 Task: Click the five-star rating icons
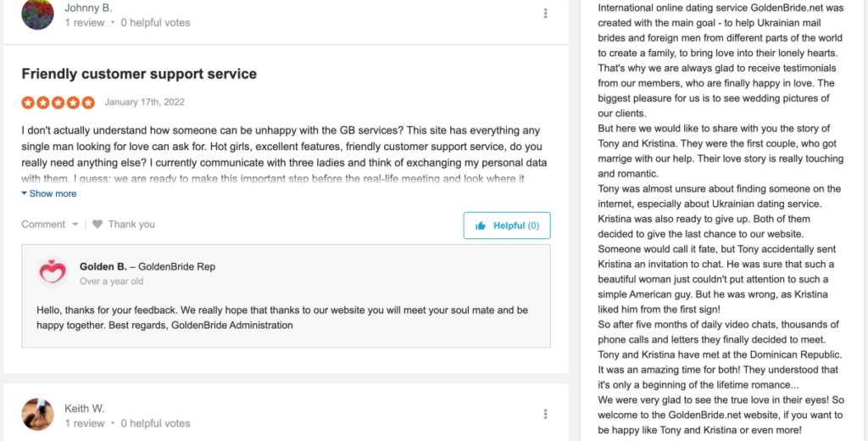coord(58,103)
